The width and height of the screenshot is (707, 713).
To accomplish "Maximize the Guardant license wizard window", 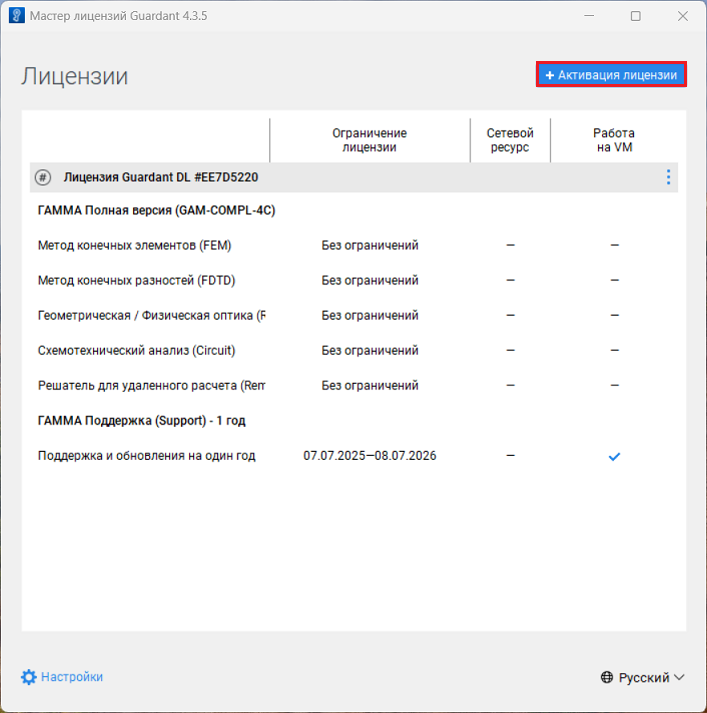I will pos(636,16).
